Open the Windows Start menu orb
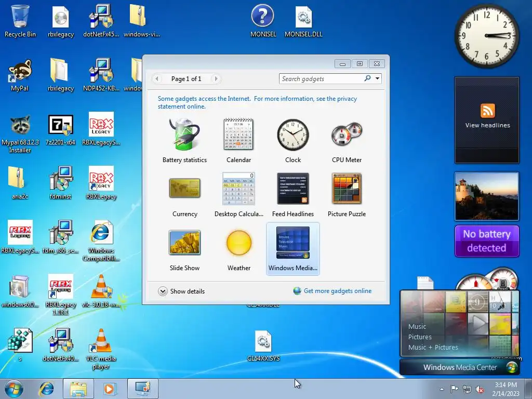This screenshot has height=399, width=532. (14, 389)
